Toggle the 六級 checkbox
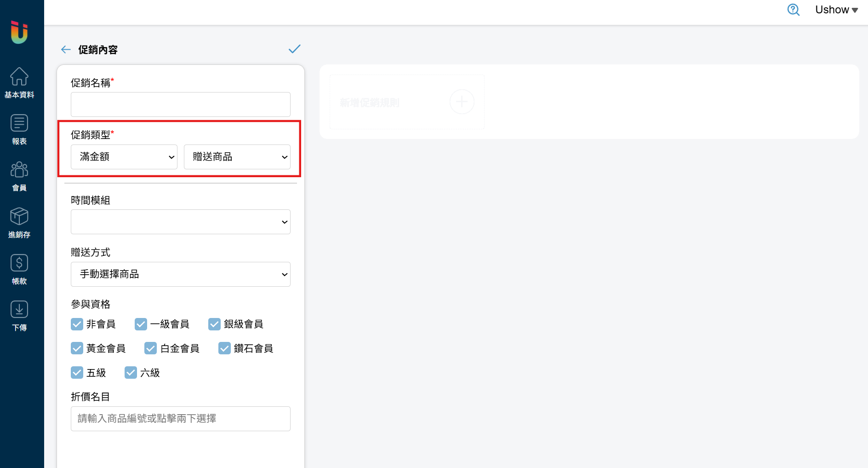The image size is (868, 468). tap(131, 373)
